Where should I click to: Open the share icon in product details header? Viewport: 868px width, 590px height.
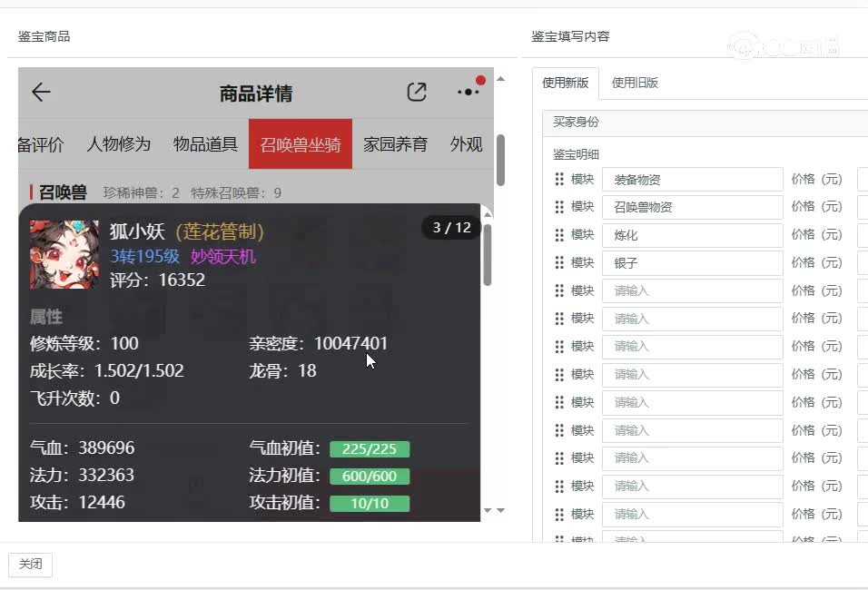(x=416, y=92)
